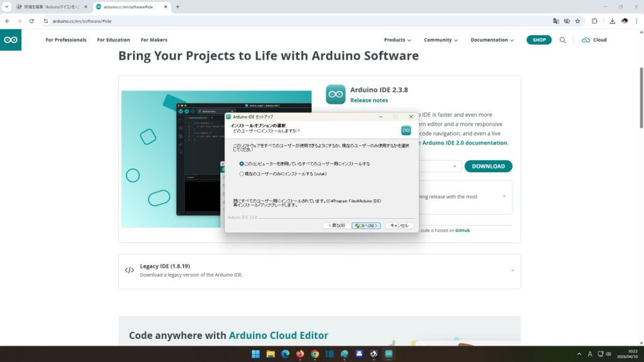Expand the Legacy IDE (1.8.19) section
The width and height of the screenshot is (644, 362).
512,270
